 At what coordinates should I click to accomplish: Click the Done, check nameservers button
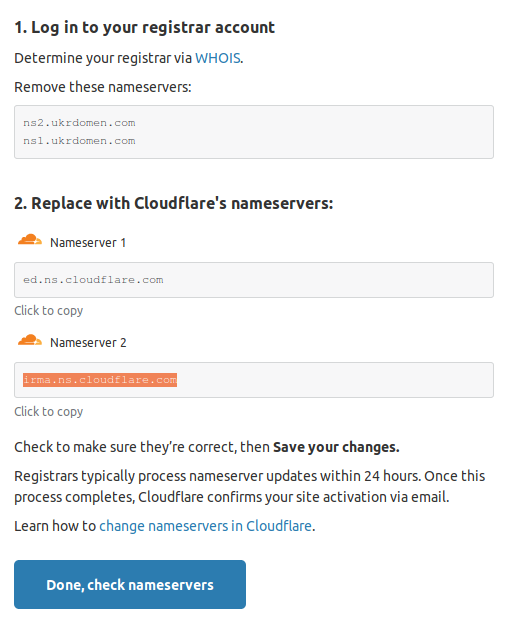[130, 584]
